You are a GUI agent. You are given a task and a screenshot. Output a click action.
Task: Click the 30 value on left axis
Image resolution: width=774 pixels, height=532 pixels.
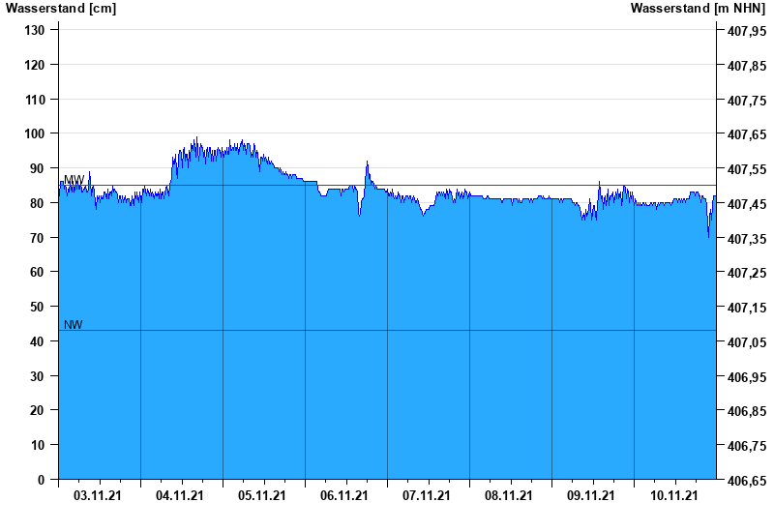tap(38, 376)
